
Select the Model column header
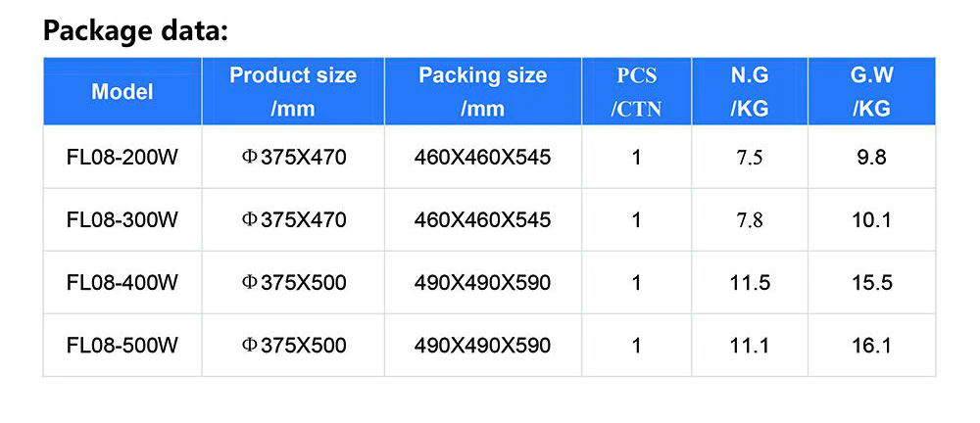122,92
